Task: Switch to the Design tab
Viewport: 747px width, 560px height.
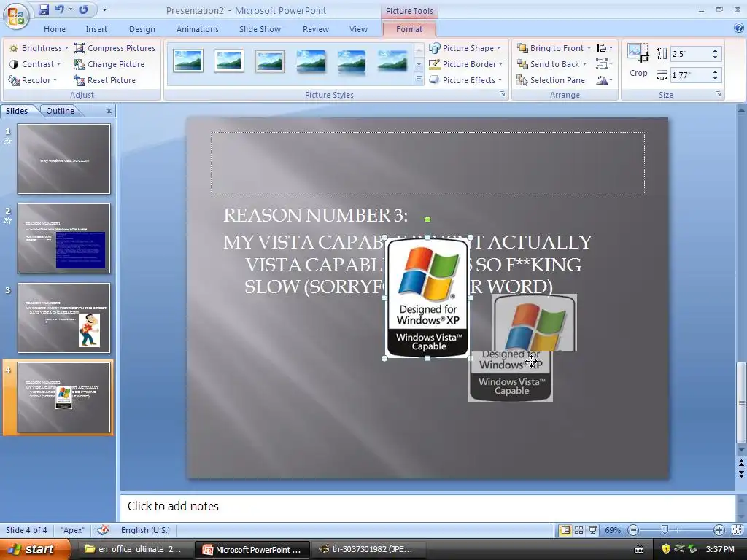Action: [x=142, y=29]
